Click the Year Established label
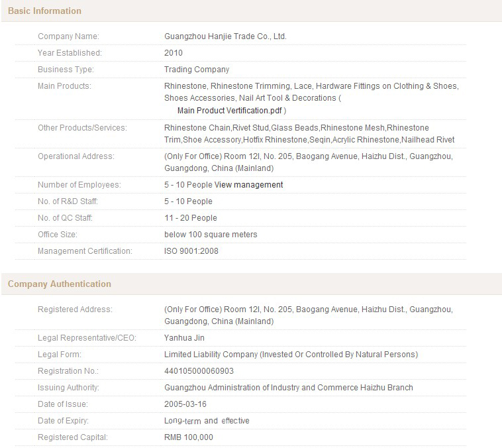The width and height of the screenshot is (502, 448). coord(70,53)
